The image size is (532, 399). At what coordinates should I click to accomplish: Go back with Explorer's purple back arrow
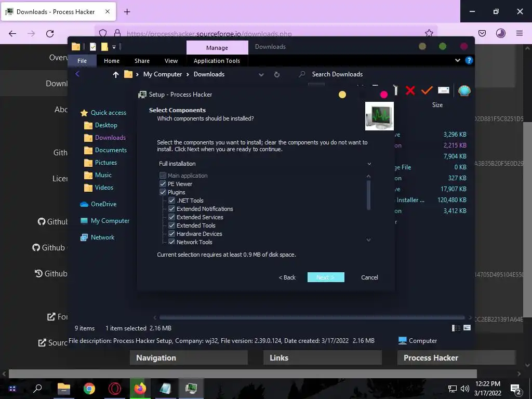click(x=77, y=74)
